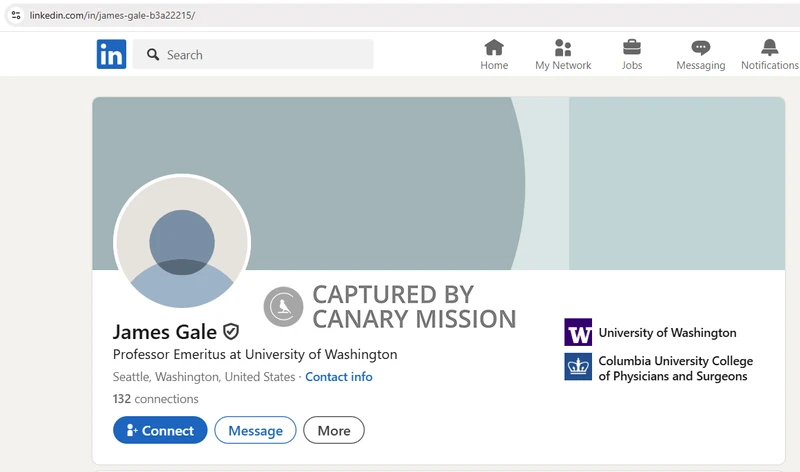Open the Home nav icon
The width and height of the screenshot is (800, 472).
coord(494,47)
